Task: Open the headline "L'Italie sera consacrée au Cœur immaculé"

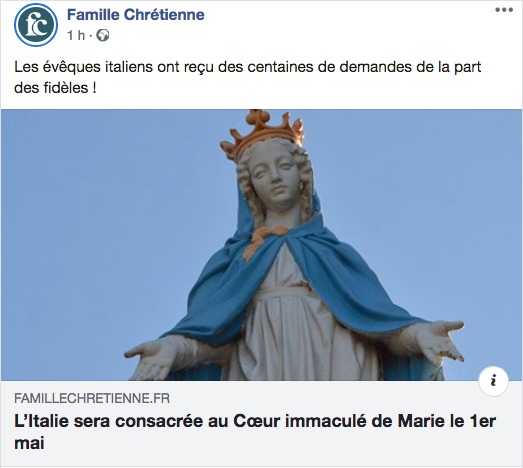Action: 255,432
